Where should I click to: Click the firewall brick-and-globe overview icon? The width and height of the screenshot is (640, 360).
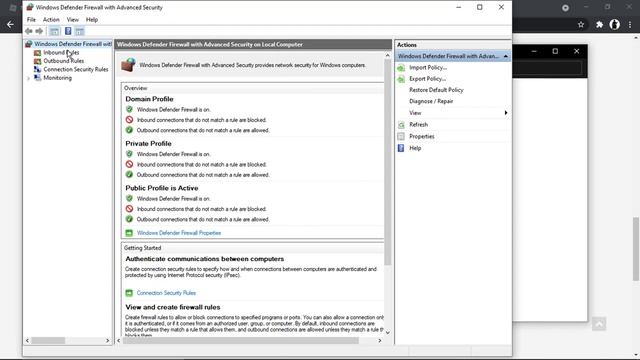tap(129, 65)
